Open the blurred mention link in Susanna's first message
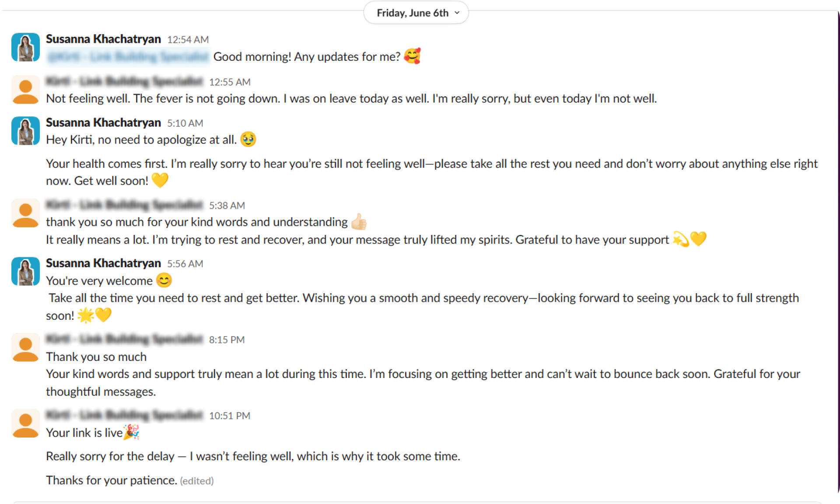The height and width of the screenshot is (504, 840). (128, 57)
